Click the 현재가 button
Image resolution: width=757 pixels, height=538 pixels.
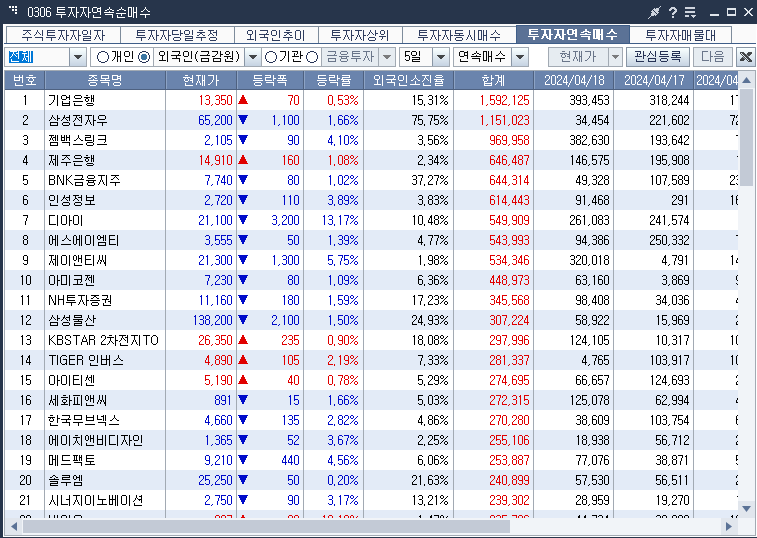578,57
